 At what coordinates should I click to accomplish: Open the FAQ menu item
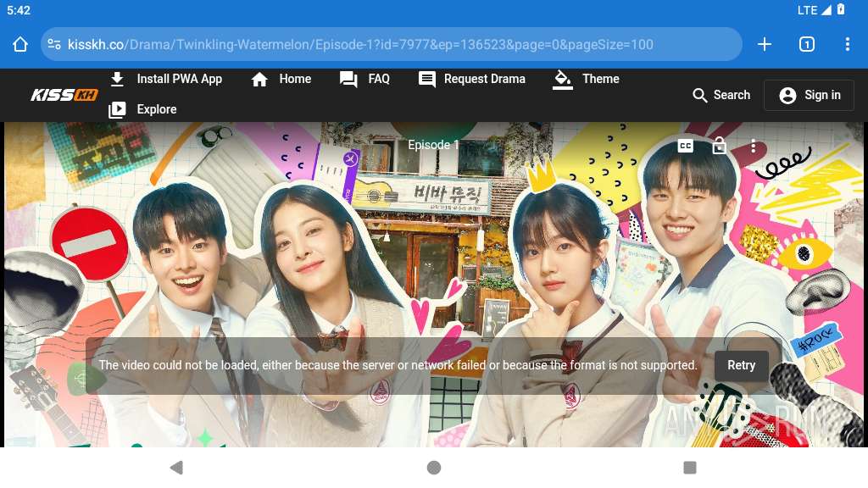pyautogui.click(x=379, y=79)
